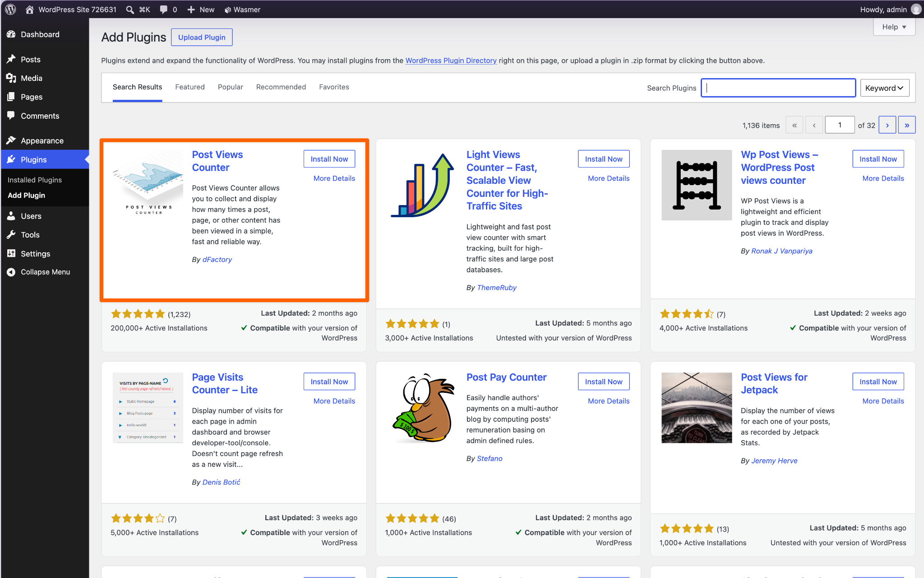Expand the Help panel

click(x=894, y=27)
